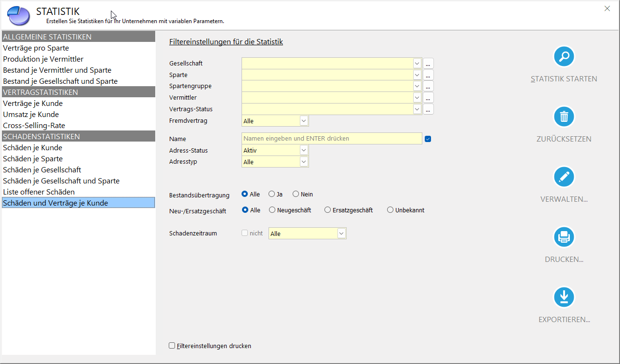Viewport: 620px width, 364px height.
Task: Choose Liste offener Schäden entry
Action: point(39,192)
